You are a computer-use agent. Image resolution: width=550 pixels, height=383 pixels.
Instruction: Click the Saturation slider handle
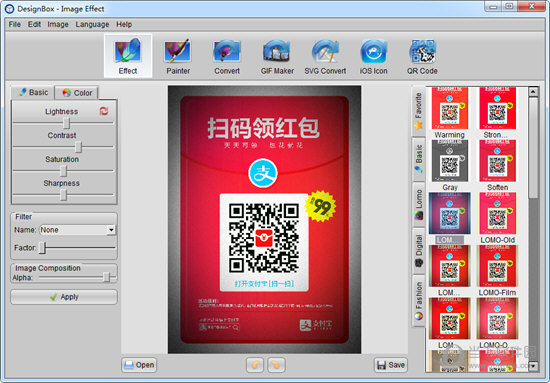(63, 171)
